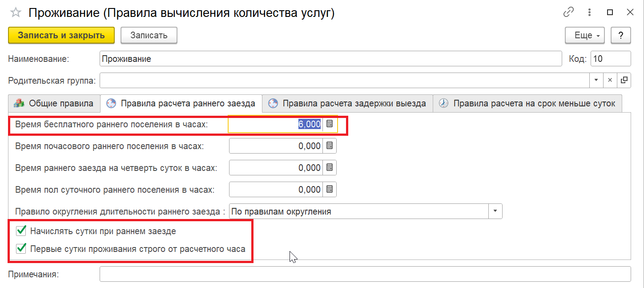
Task: Open help with the question mark button
Action: tap(621, 36)
